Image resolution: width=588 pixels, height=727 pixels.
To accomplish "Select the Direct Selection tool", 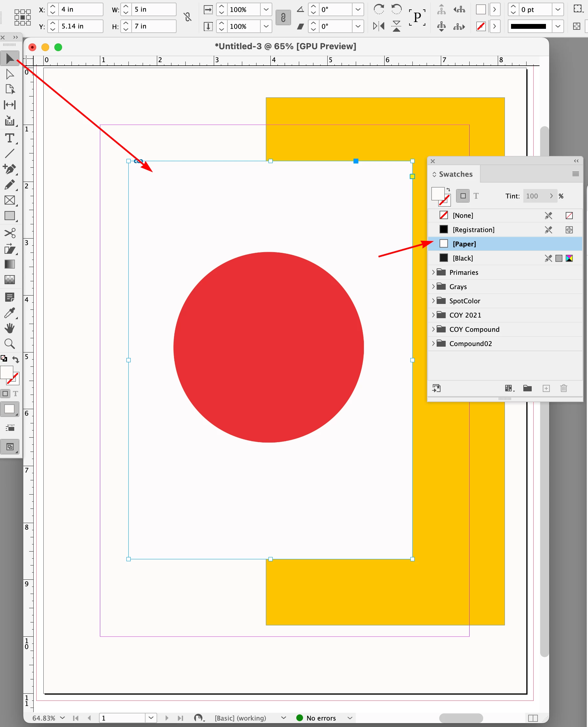I will [10, 73].
